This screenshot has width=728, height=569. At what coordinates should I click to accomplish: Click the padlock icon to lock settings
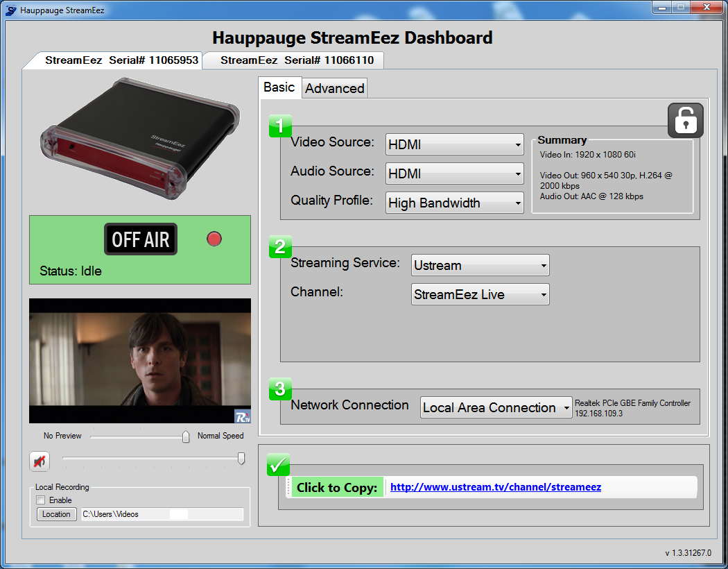tap(685, 120)
